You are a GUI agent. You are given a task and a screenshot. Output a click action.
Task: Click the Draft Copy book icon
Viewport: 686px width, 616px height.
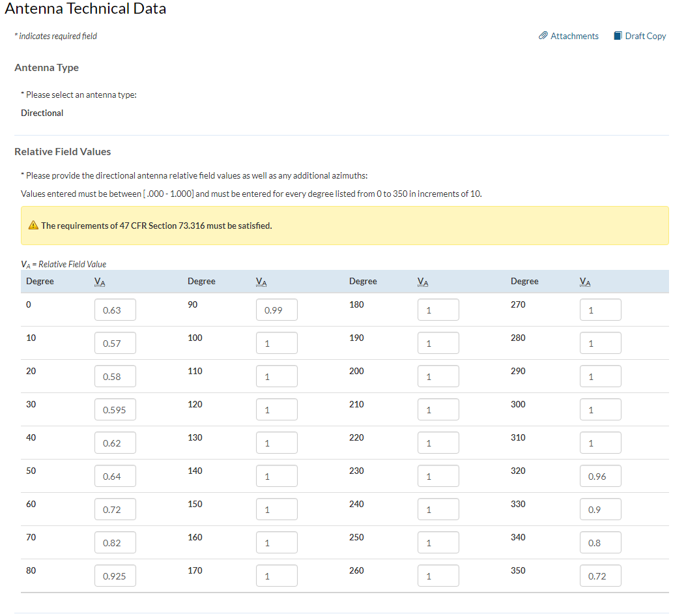618,36
